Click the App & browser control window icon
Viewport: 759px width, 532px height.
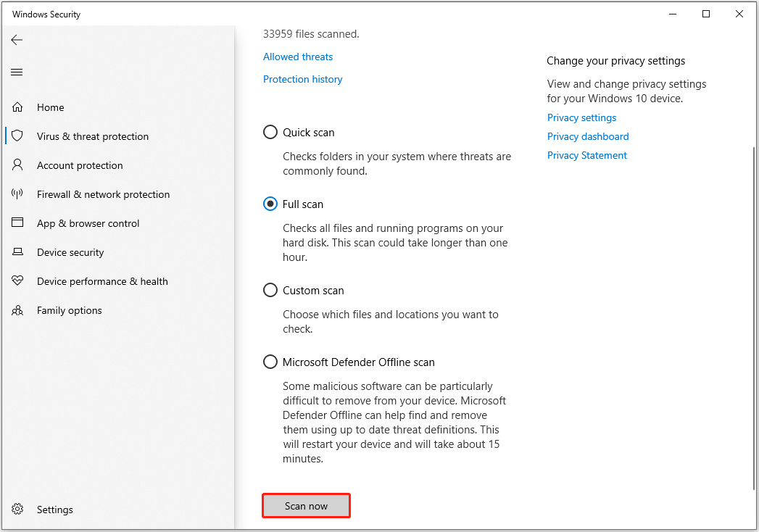[18, 223]
